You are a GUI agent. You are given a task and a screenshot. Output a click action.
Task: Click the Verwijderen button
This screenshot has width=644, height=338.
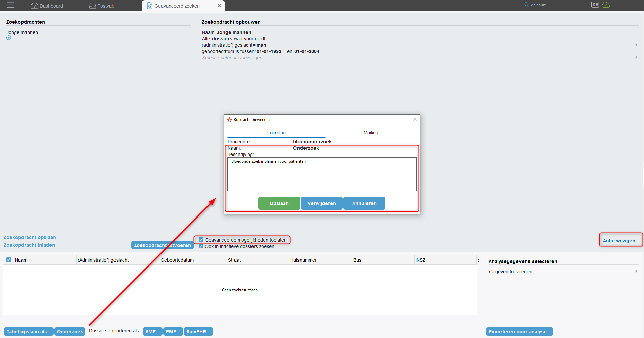pyautogui.click(x=322, y=203)
